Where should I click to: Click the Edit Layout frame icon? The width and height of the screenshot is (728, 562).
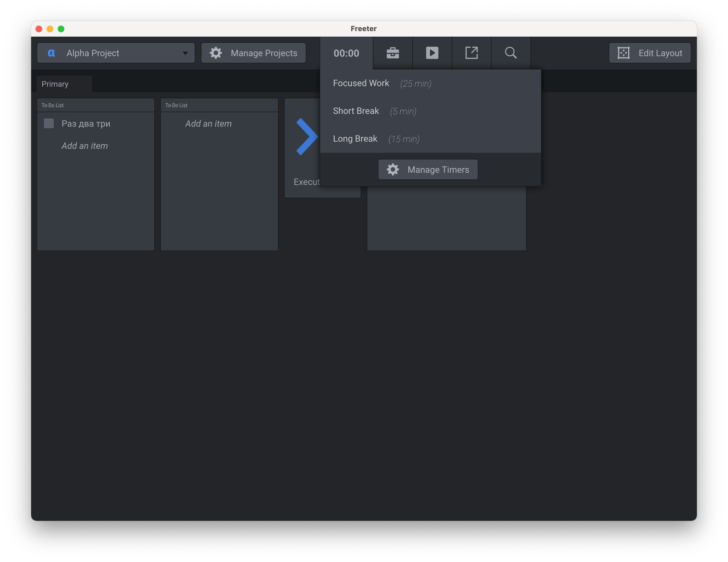click(624, 53)
